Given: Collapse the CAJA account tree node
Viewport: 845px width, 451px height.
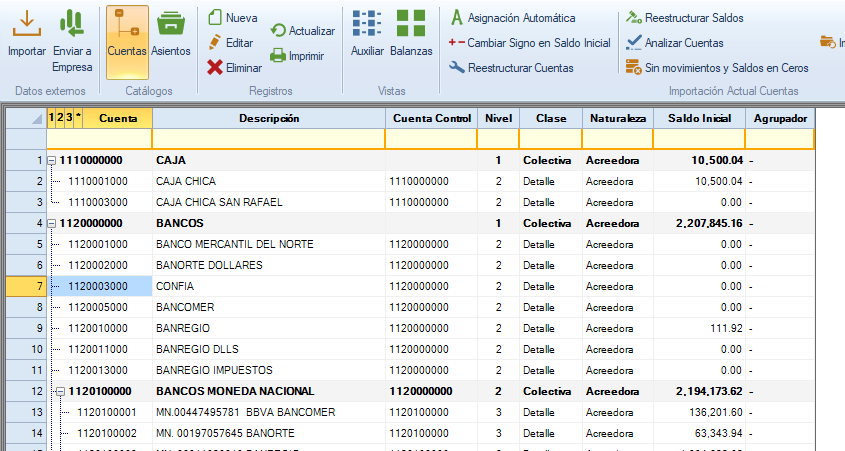Looking at the screenshot, I should click(x=52, y=160).
